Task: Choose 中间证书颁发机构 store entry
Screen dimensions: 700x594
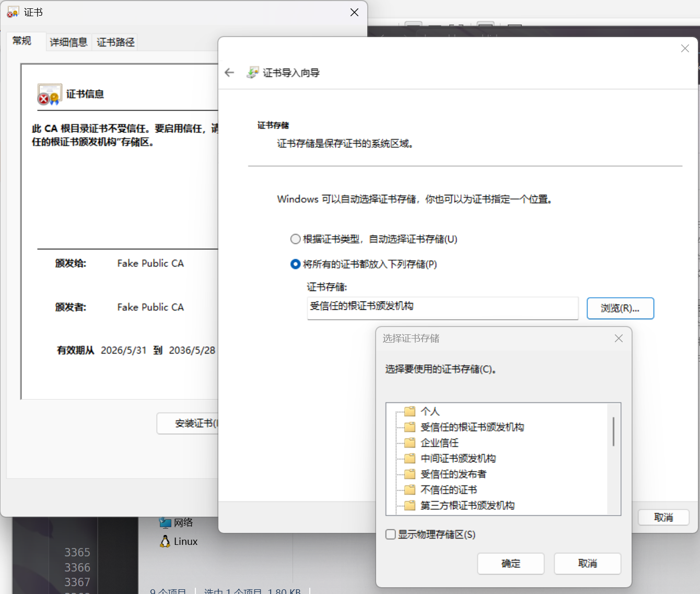Action: (458, 458)
